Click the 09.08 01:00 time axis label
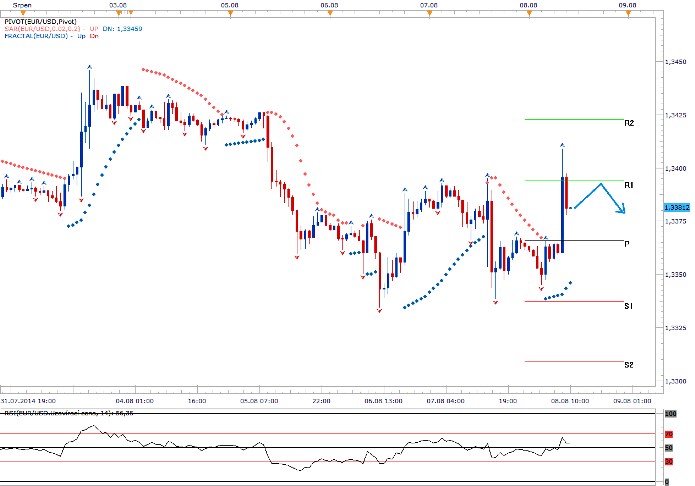This screenshot has height=486, width=695. (633, 401)
